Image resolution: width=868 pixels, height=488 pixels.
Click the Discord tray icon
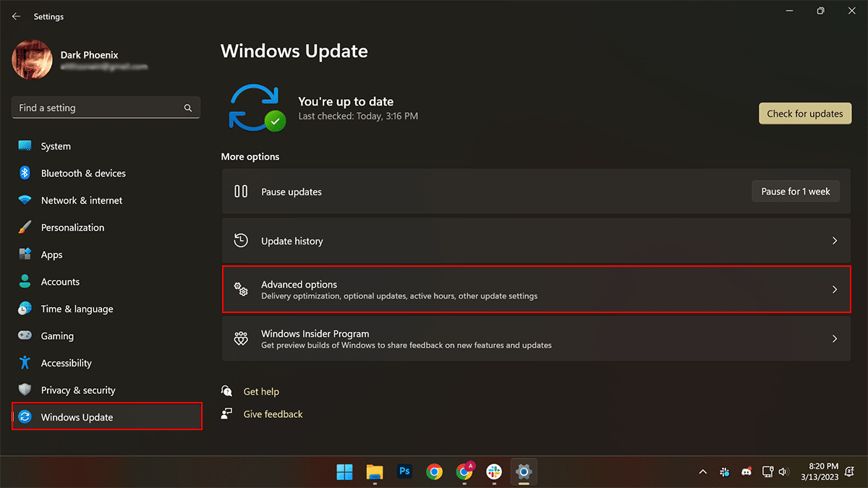746,472
